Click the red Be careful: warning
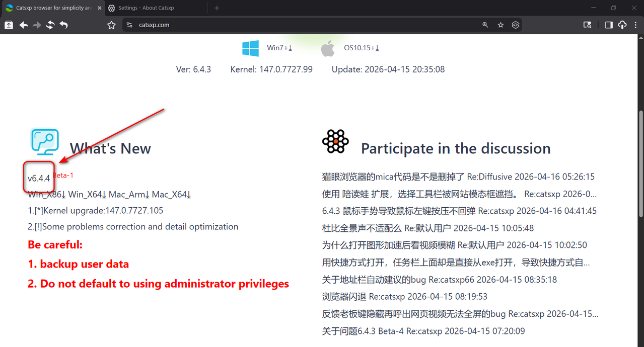 coord(55,245)
